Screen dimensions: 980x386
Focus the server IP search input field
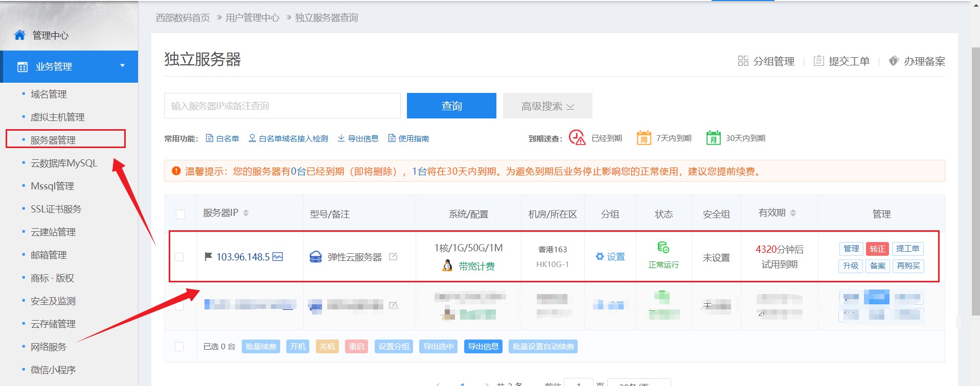(282, 106)
